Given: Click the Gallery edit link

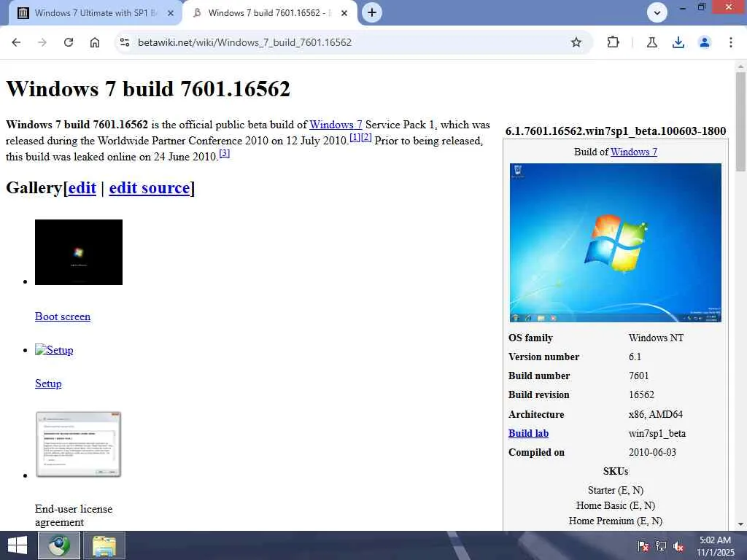Looking at the screenshot, I should 82,188.
